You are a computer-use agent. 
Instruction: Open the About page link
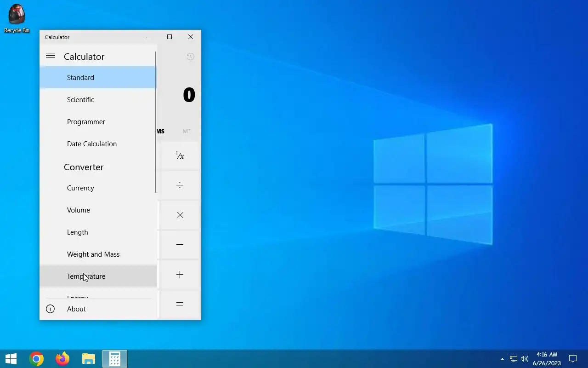pos(98,309)
